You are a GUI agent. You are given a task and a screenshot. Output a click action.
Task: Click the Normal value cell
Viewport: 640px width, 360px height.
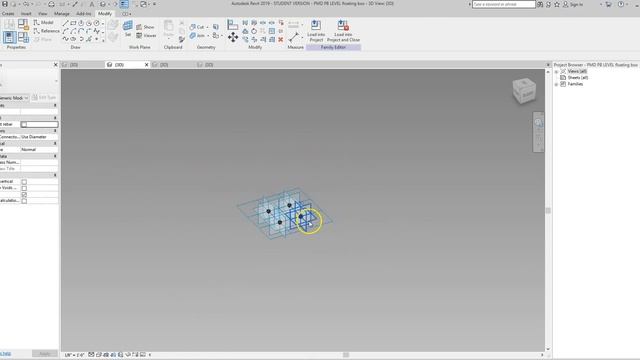[39, 149]
